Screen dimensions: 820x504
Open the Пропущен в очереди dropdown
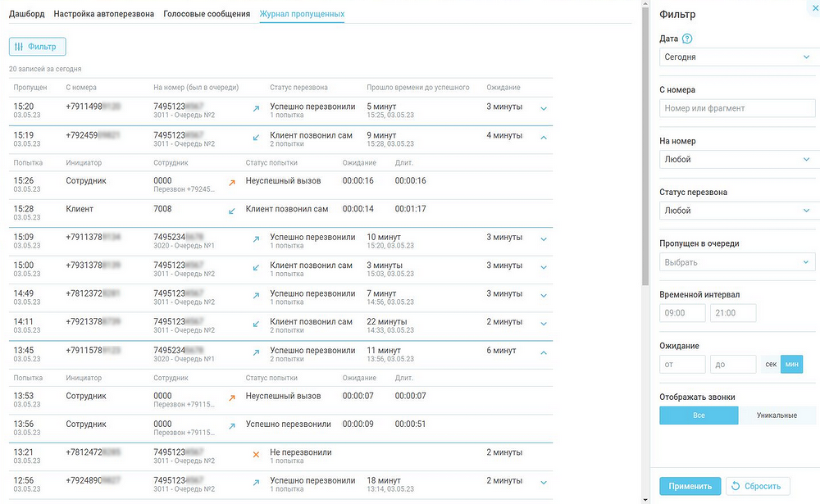coord(737,262)
